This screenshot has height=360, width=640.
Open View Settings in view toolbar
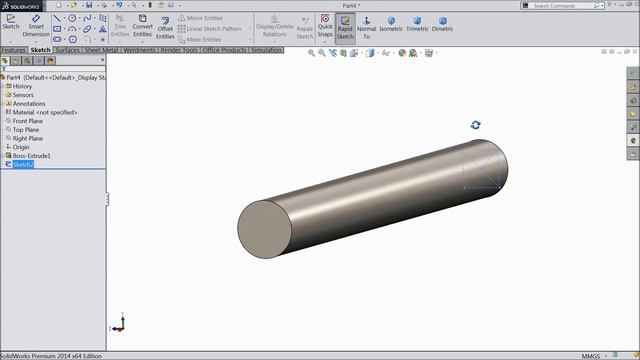pyautogui.click(x=429, y=53)
